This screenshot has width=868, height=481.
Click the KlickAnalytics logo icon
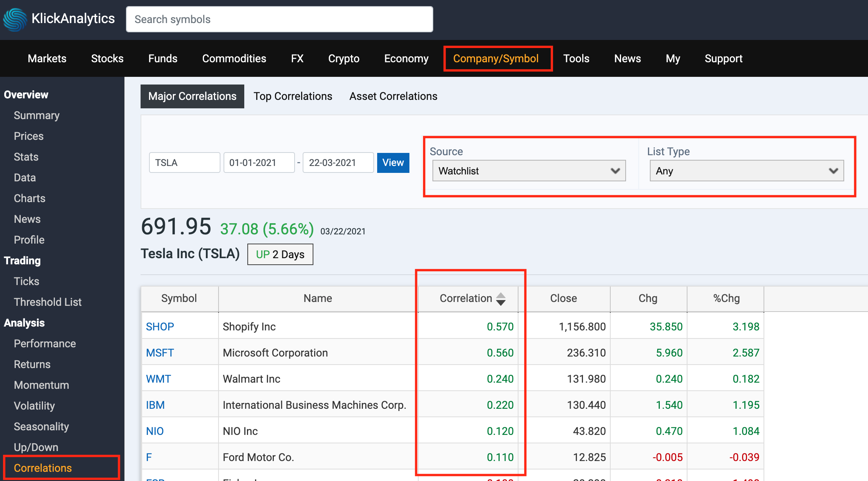point(15,19)
